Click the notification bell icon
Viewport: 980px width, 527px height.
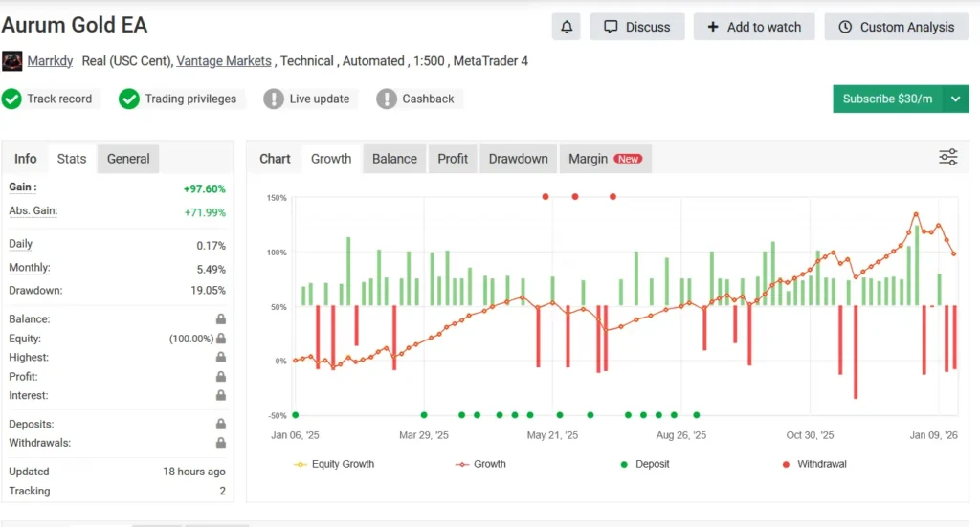click(567, 27)
